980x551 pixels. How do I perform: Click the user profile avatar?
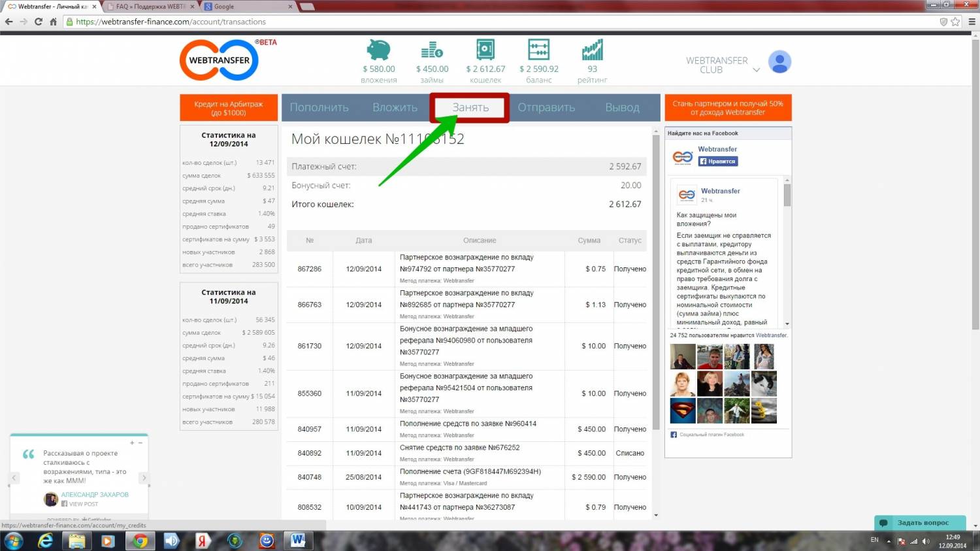click(779, 62)
